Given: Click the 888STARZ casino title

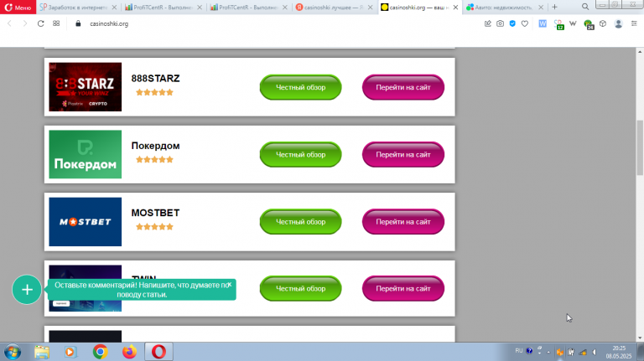Looking at the screenshot, I should click(155, 79).
